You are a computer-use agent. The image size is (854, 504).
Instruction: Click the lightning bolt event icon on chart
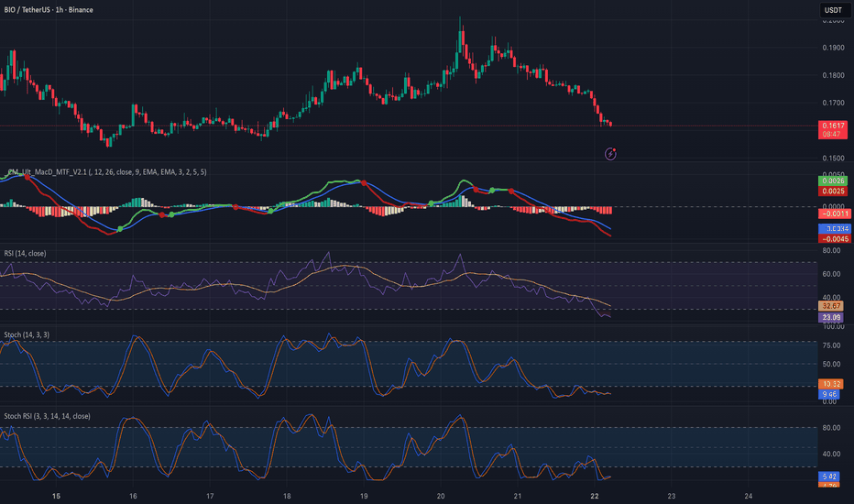click(x=610, y=154)
